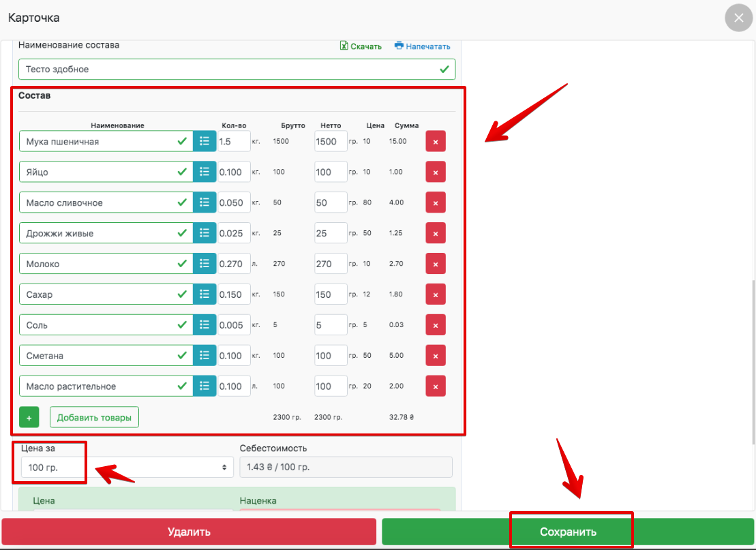Expand the Цена за unit dropdown
This screenshot has width=756, height=550.
(124, 467)
